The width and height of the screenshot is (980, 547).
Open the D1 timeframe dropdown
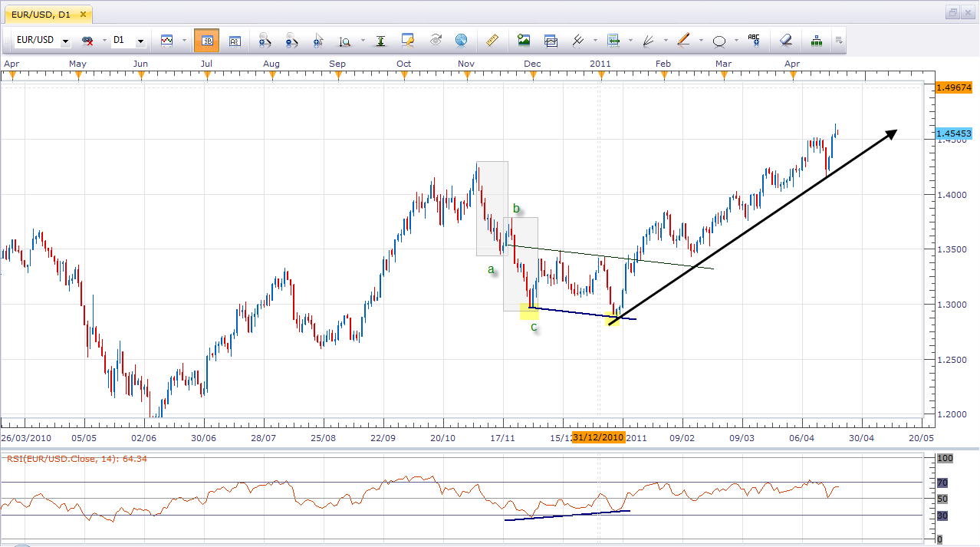141,41
